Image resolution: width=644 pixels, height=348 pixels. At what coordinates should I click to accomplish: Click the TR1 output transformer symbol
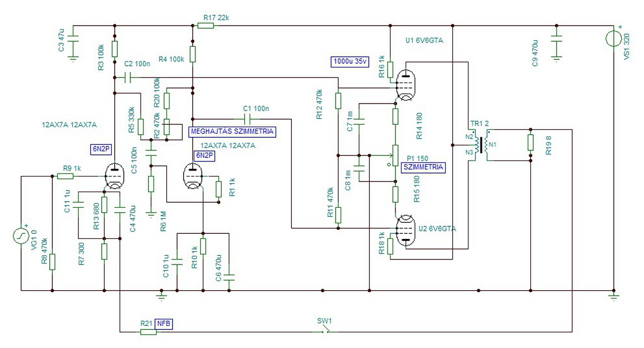[479, 145]
